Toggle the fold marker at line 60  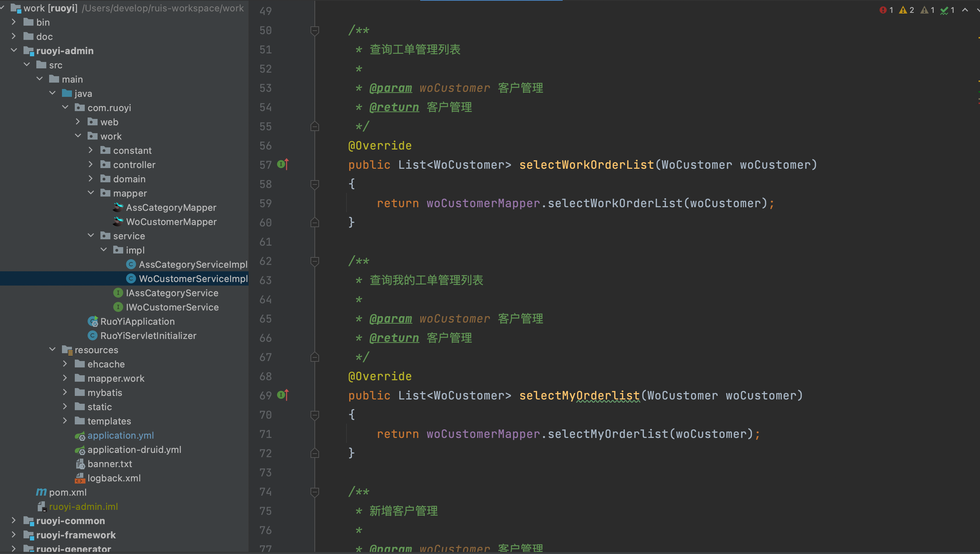click(315, 223)
